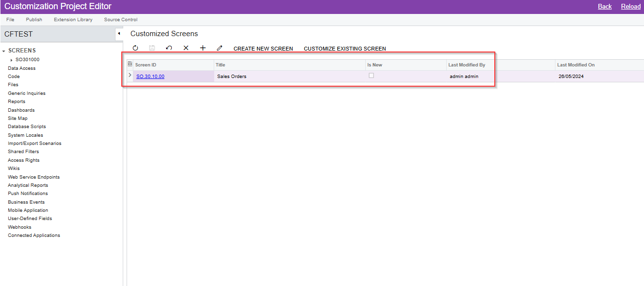
Task: Open System Locales section
Action: tap(26, 135)
